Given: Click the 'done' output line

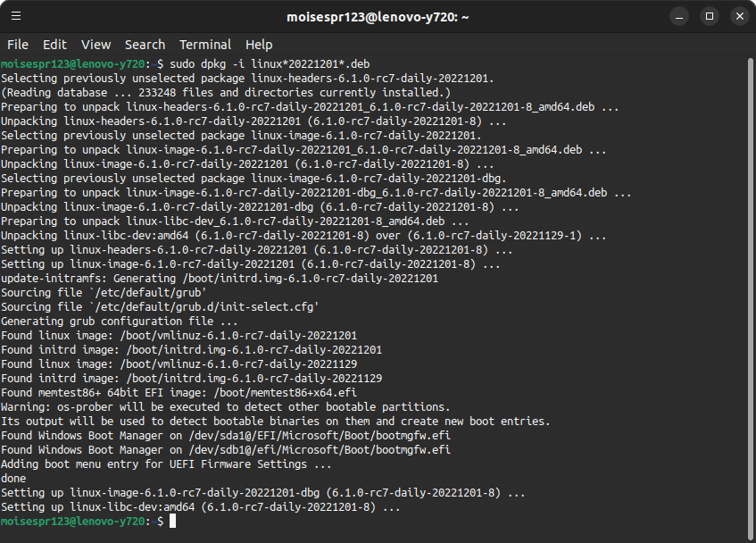Looking at the screenshot, I should (13, 479).
